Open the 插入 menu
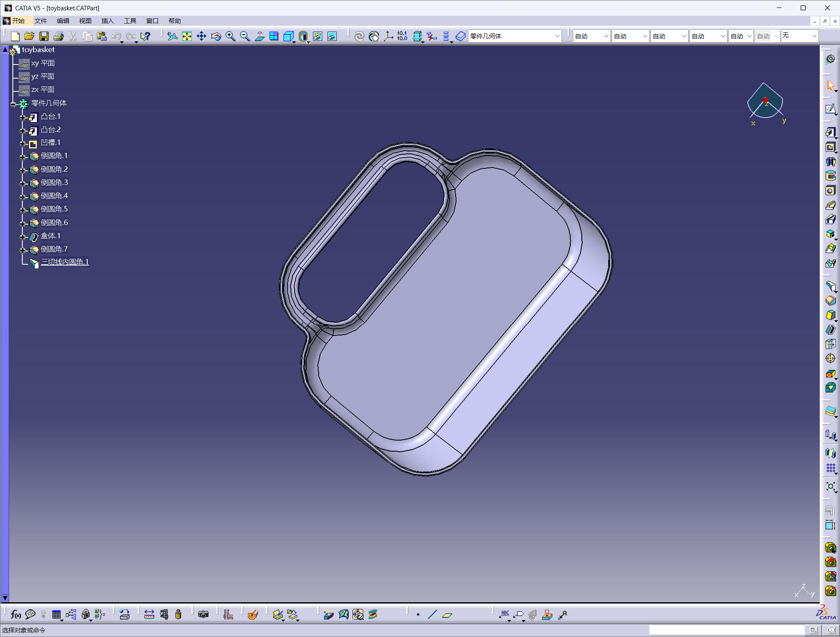 click(x=108, y=21)
